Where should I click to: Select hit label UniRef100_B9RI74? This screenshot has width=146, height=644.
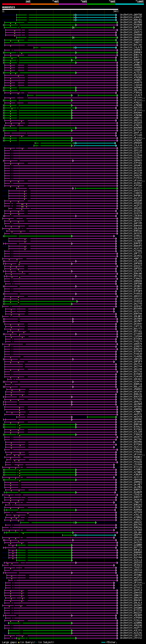click(x=131, y=55)
